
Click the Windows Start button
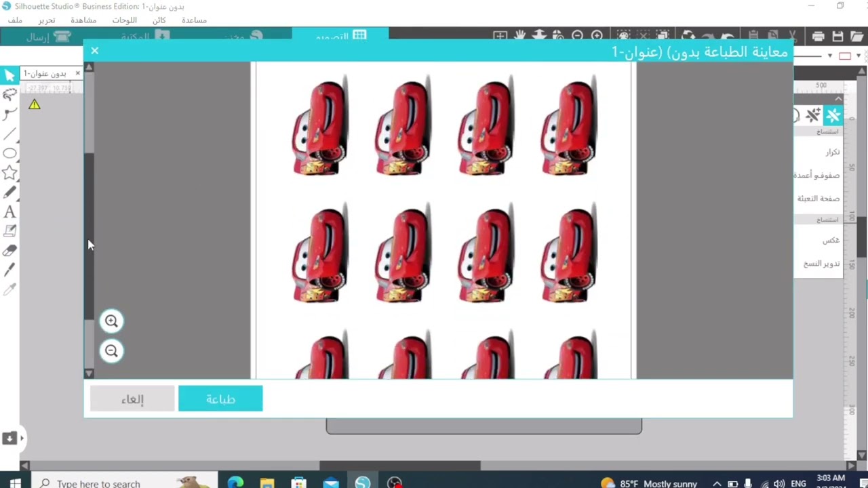click(x=15, y=483)
